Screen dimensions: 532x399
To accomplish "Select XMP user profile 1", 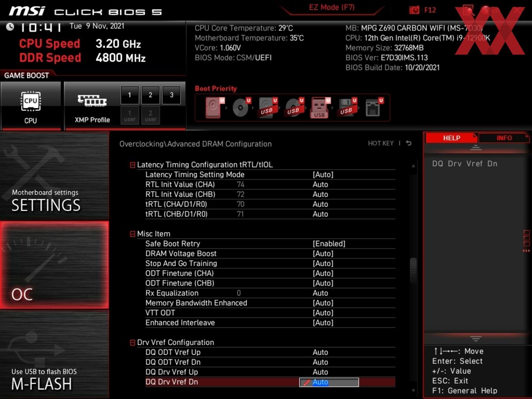I will click(x=129, y=115).
